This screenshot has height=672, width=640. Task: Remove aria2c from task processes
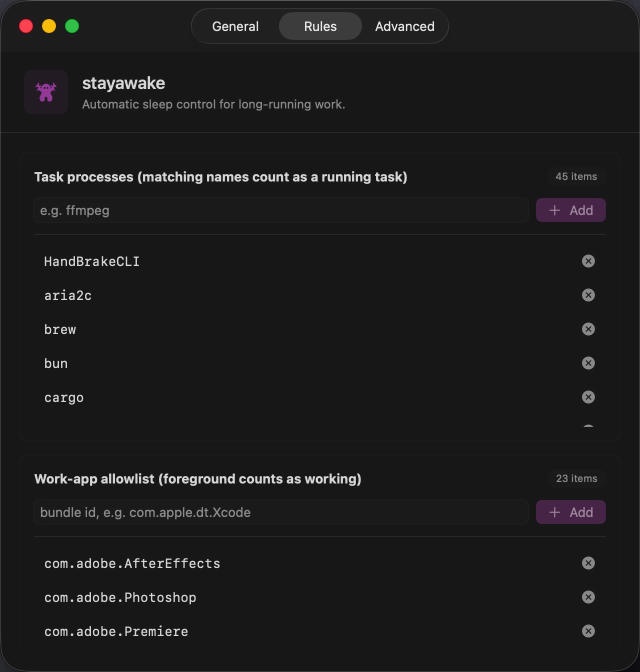(x=588, y=295)
